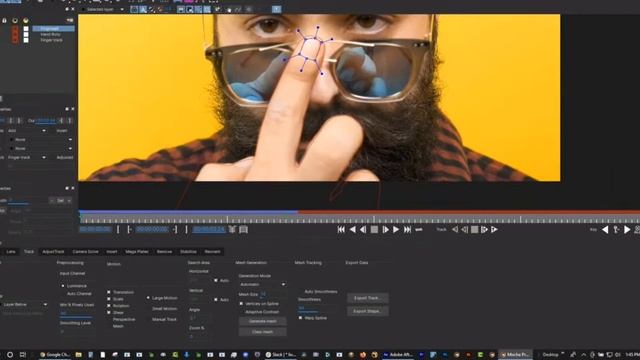Click the Generate mesh button
Viewport: 640px width, 360px height.
tap(262, 321)
